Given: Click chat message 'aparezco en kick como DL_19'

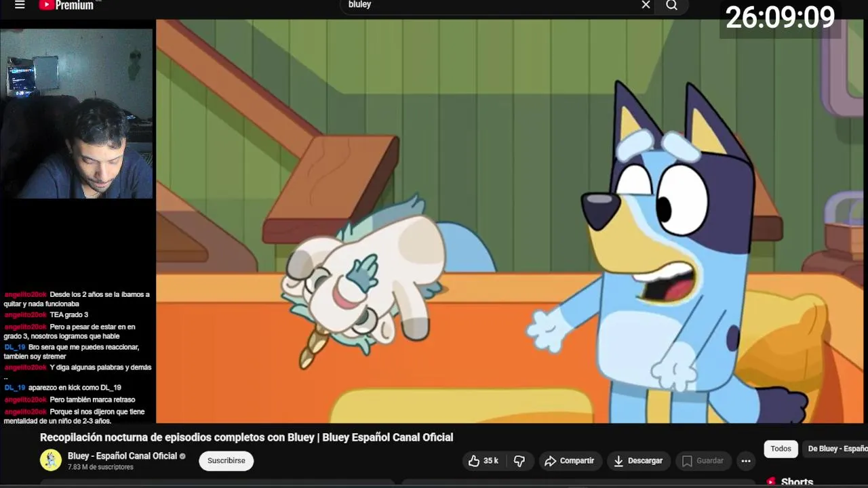Looking at the screenshot, I should pyautogui.click(x=75, y=388).
